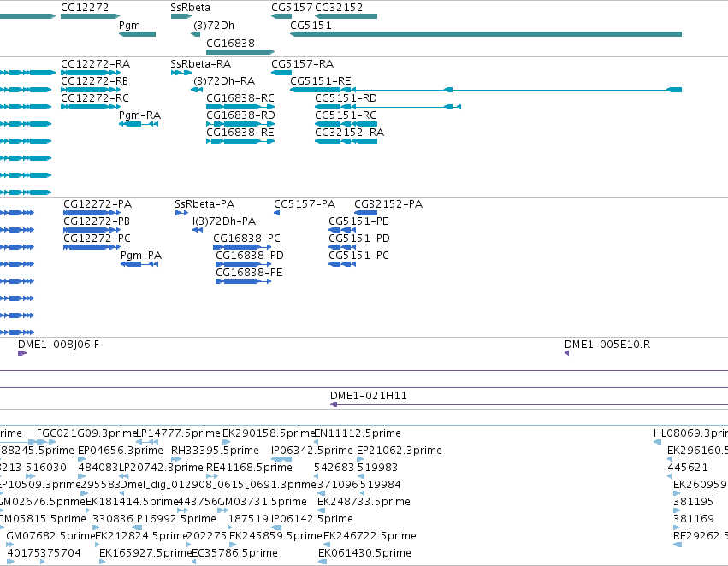
Task: Click the DME1-008J06.F marker
Action: click(x=22, y=353)
